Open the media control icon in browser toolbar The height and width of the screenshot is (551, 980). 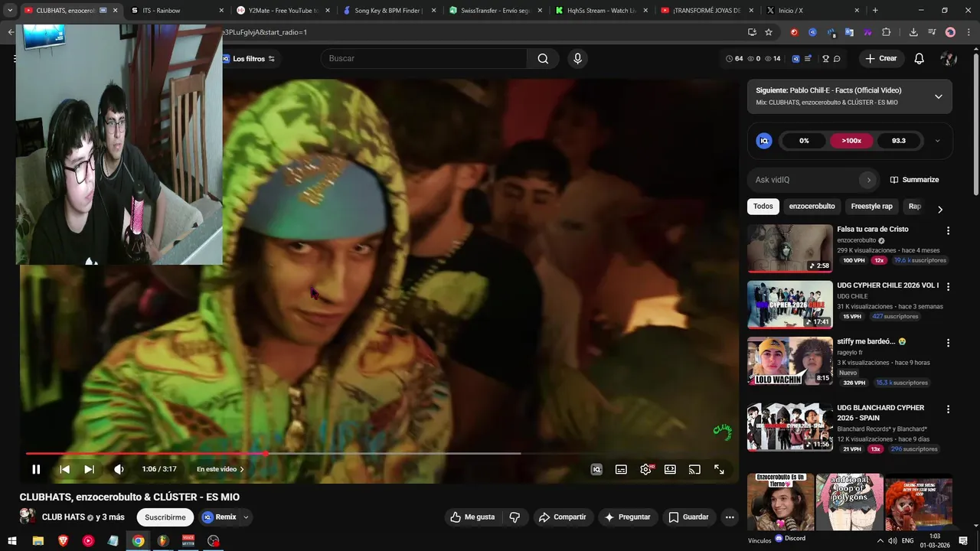coord(932,32)
